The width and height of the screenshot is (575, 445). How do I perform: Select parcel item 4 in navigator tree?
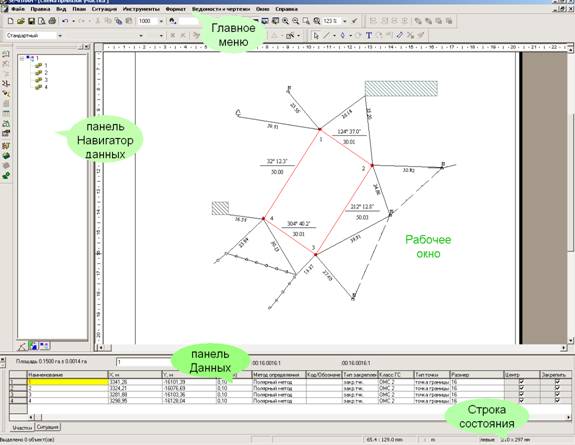41,87
